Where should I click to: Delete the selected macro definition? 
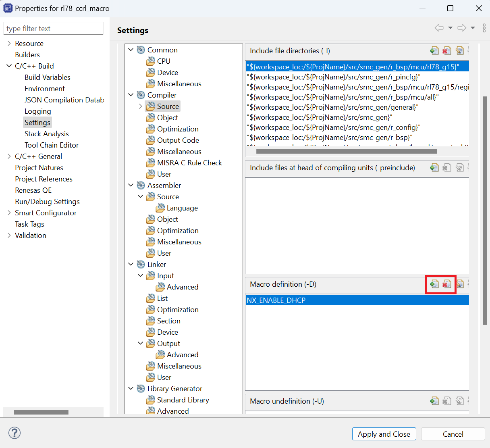tap(446, 284)
